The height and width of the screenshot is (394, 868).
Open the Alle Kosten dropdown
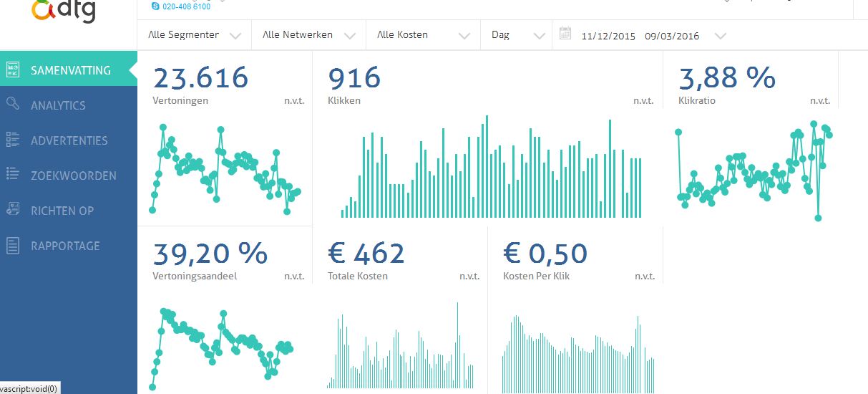pyautogui.click(x=424, y=35)
